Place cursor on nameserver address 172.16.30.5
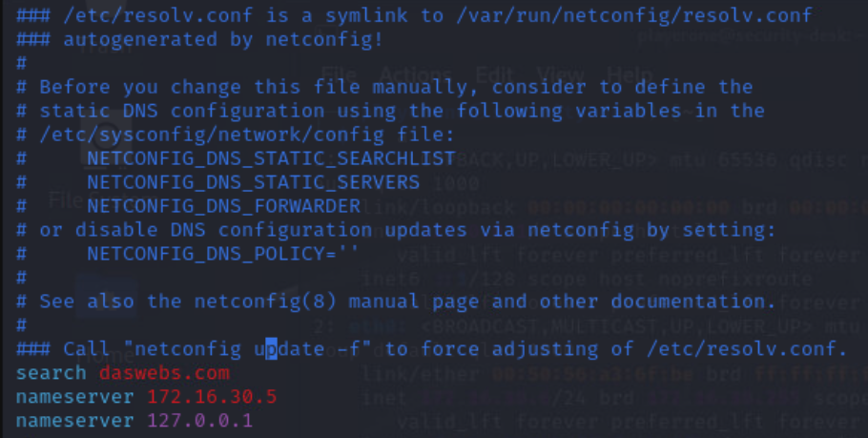This screenshot has width=868, height=438. 212,396
